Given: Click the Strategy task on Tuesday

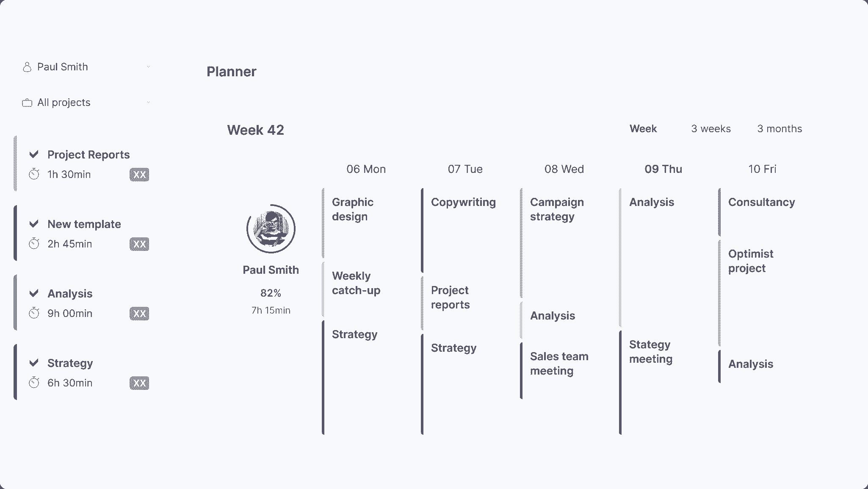Looking at the screenshot, I should [x=454, y=347].
